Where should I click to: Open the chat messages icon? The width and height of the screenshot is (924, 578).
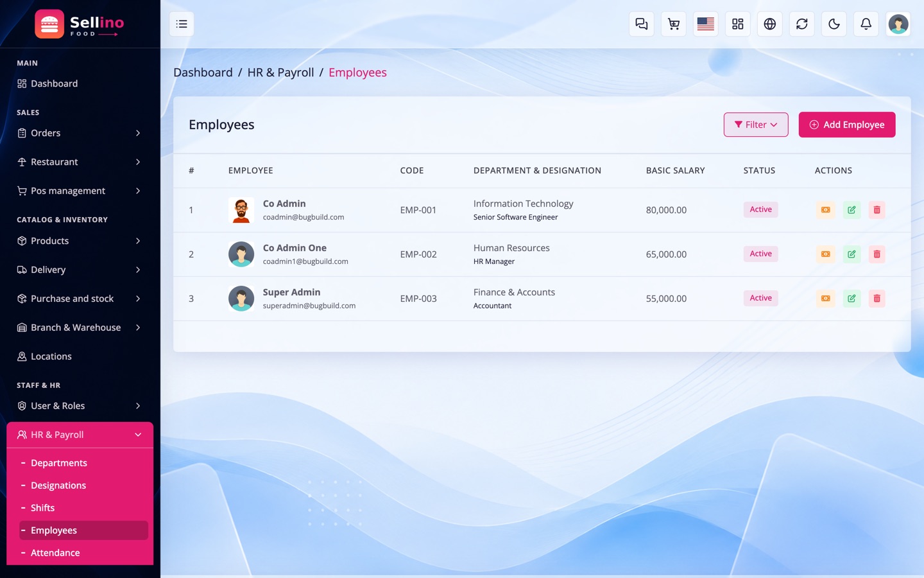[x=642, y=24]
